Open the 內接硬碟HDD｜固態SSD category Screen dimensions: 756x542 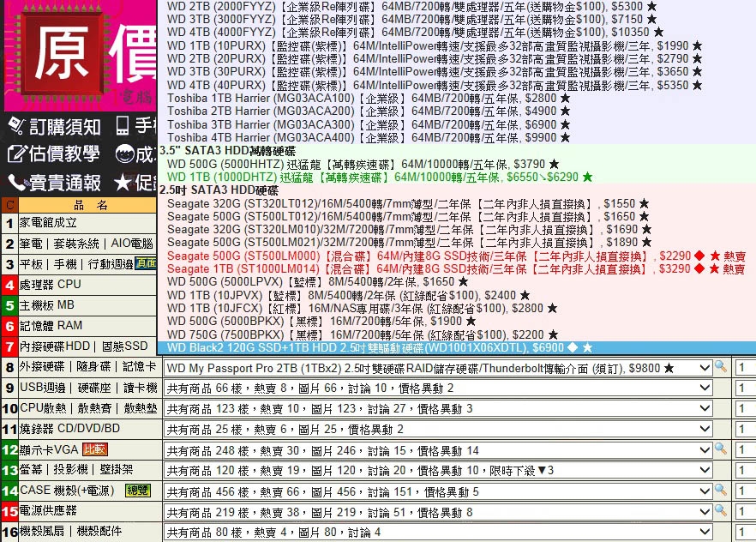tap(83, 346)
